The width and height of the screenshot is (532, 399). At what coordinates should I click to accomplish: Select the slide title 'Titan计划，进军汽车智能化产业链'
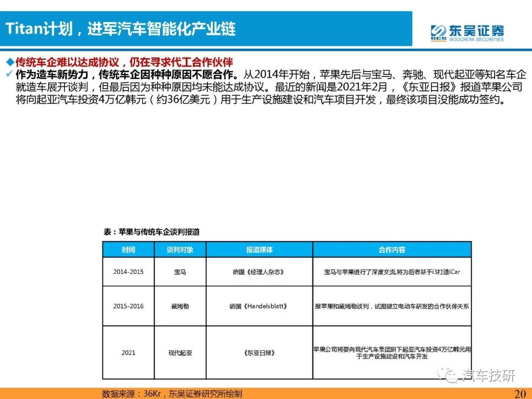pyautogui.click(x=121, y=29)
